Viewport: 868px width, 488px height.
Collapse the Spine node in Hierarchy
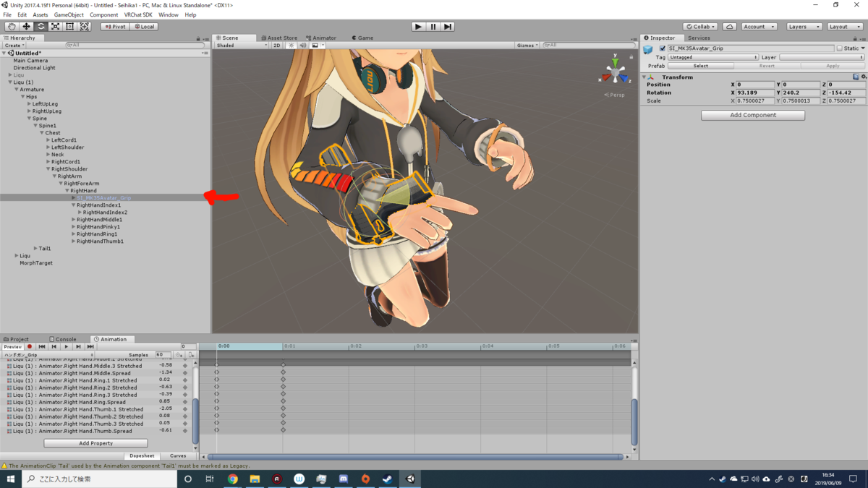30,119
